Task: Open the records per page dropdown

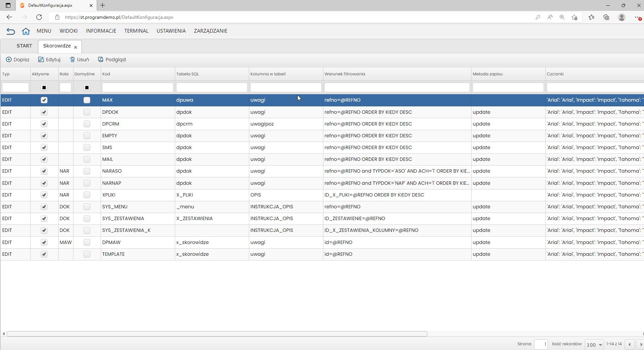Action: tap(594, 345)
